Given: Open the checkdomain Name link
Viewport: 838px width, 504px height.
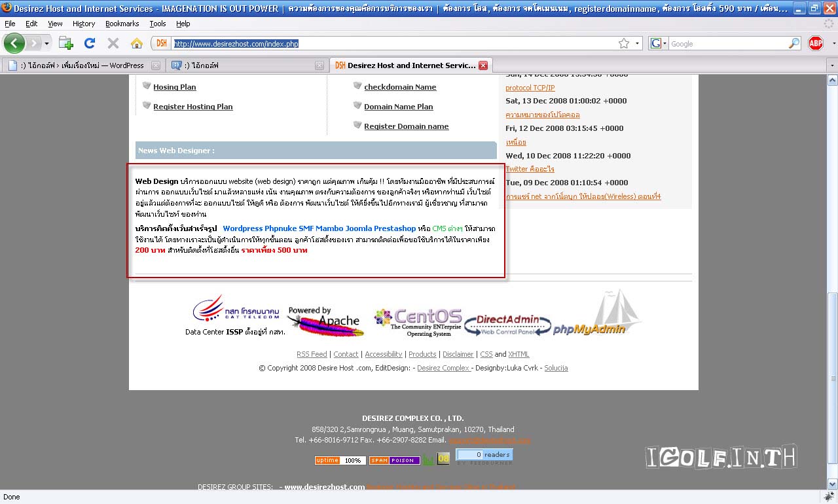Looking at the screenshot, I should tap(400, 87).
